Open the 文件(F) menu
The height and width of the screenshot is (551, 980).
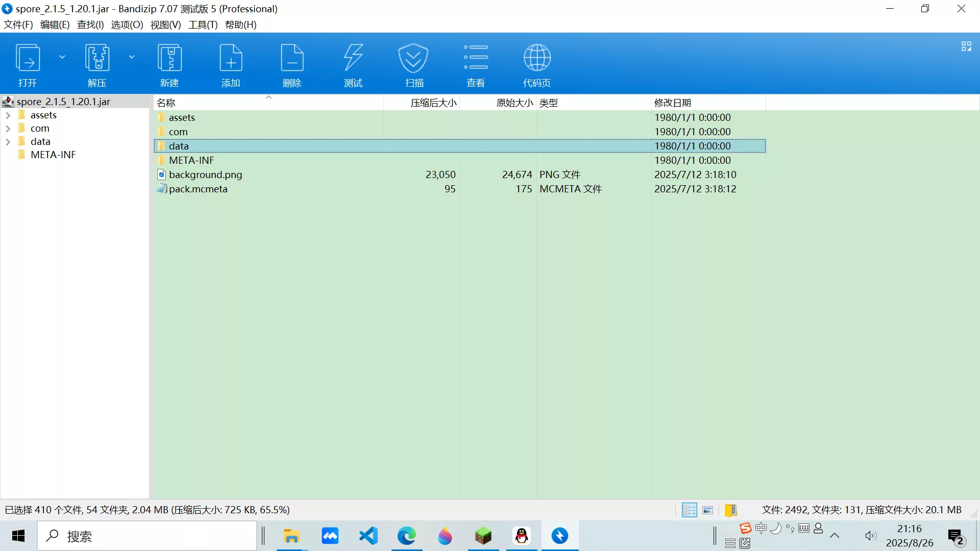point(18,24)
